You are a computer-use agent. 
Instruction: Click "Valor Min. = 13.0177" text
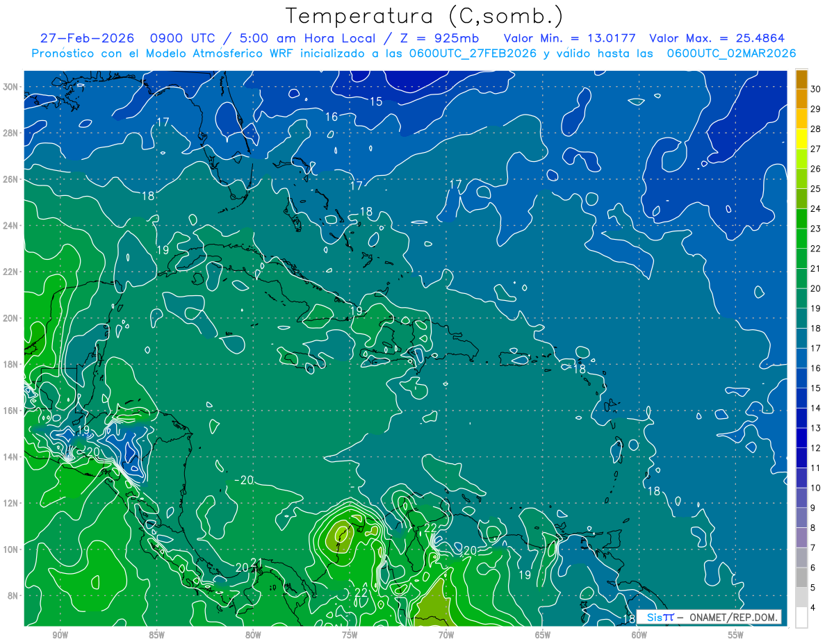[x=570, y=38]
